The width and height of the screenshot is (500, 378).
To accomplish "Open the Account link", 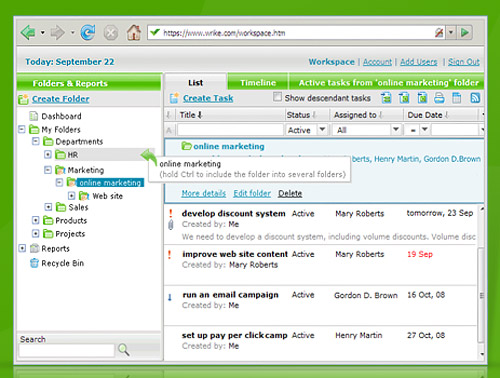I will click(x=377, y=62).
